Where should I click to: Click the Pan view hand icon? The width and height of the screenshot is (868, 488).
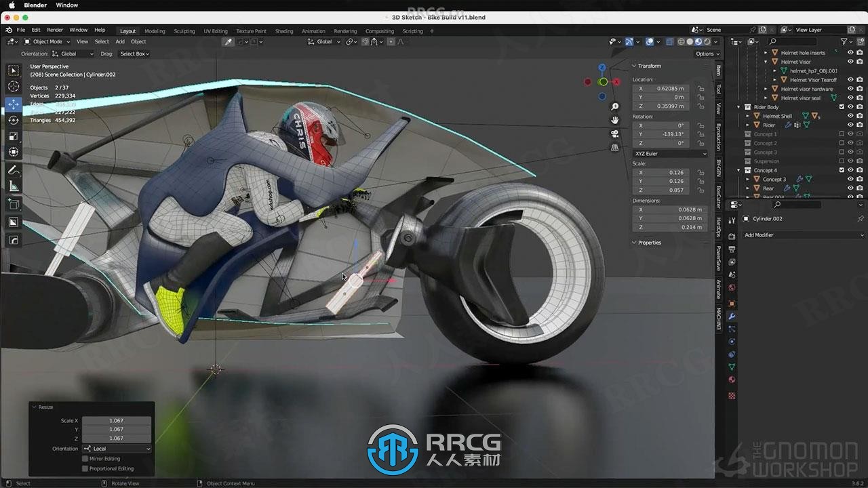click(x=615, y=120)
